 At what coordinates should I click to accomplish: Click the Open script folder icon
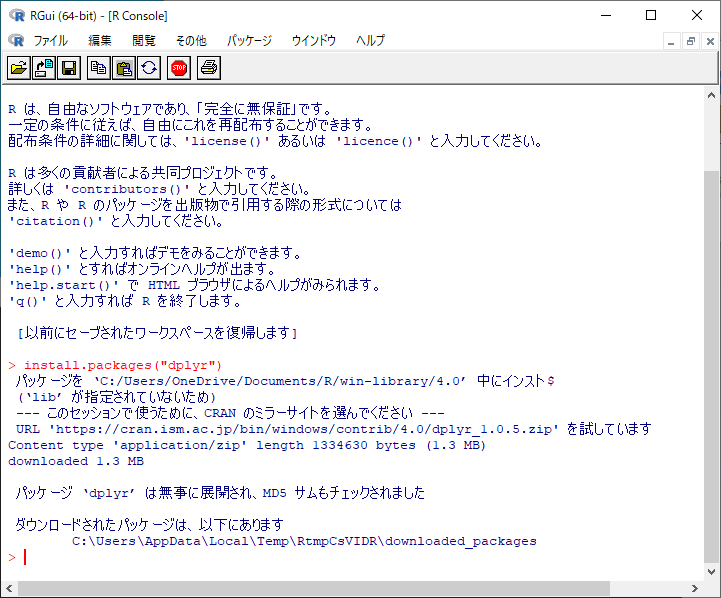(19, 68)
